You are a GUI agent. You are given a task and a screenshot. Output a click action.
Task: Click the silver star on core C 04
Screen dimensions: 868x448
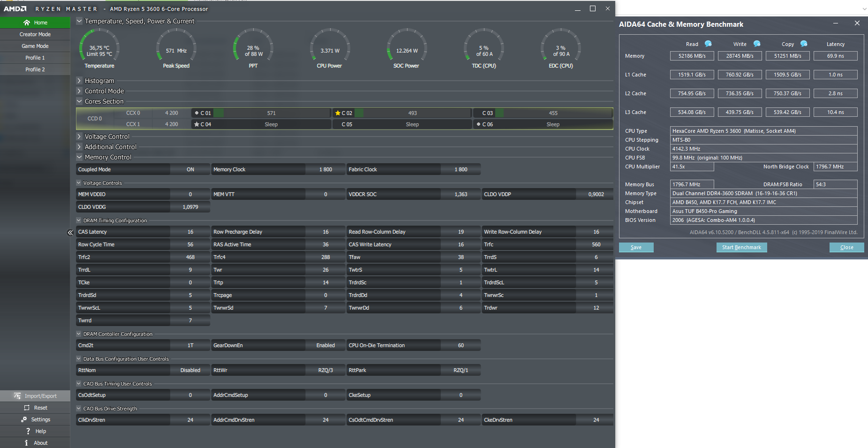[197, 124]
